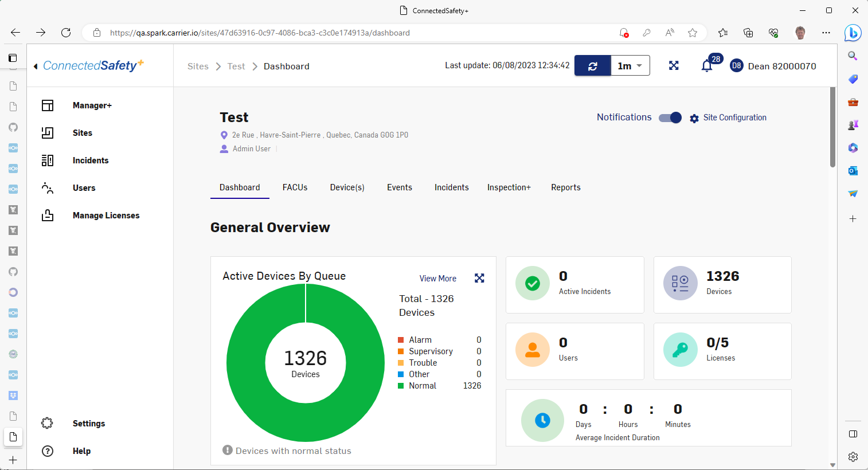Open the Inspection+ tab

(509, 187)
